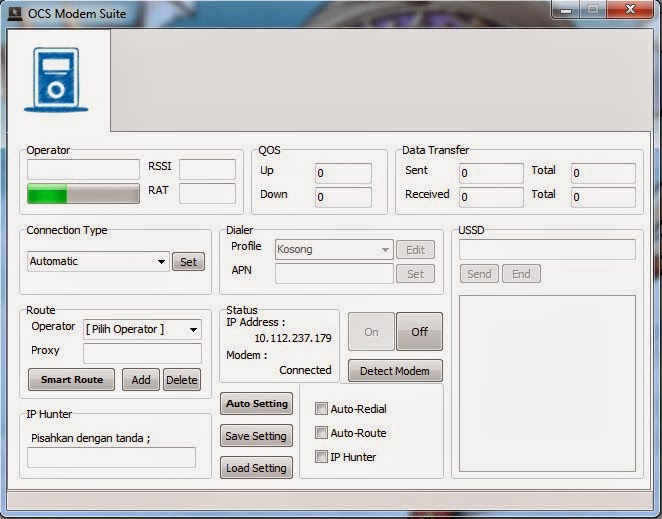Add a route with the Add button
The width and height of the screenshot is (662, 519).
[141, 380]
